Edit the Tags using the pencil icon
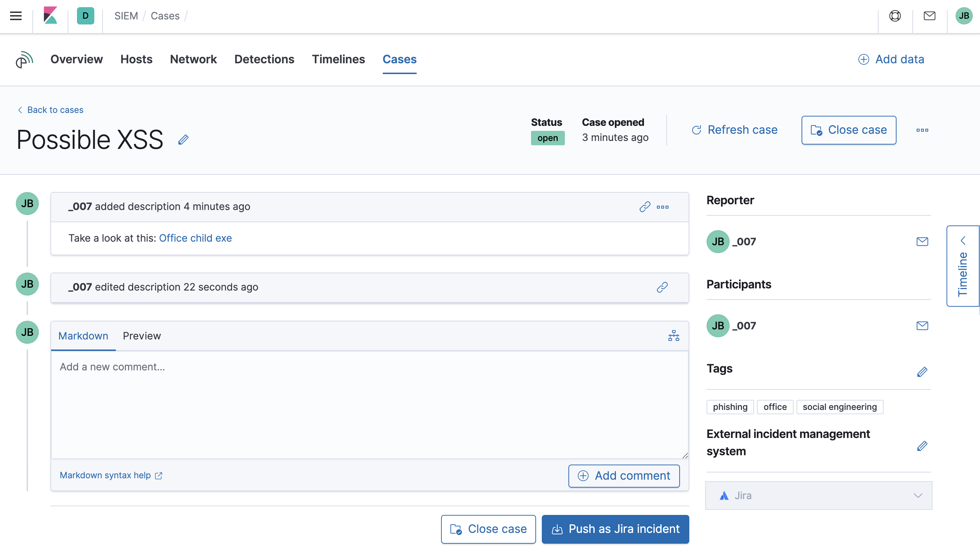The image size is (980, 548). [x=922, y=372]
